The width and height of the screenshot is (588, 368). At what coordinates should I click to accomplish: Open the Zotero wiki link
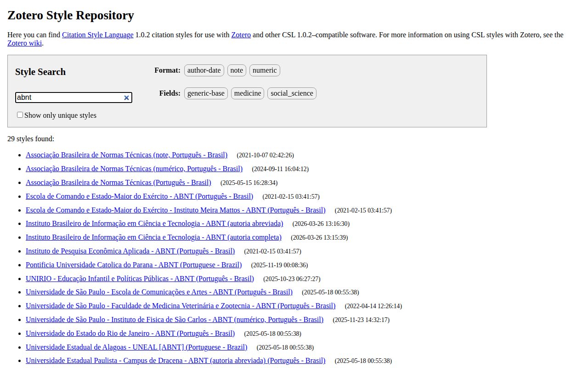point(24,43)
